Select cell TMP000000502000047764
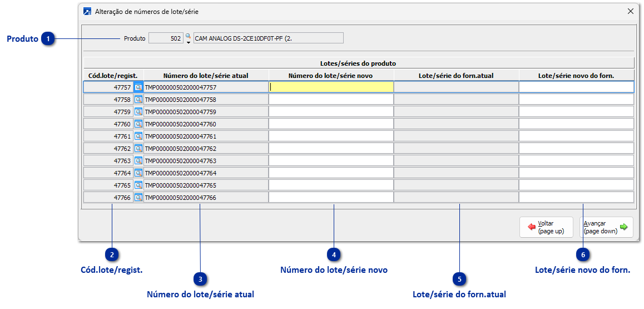Image resolution: width=644 pixels, height=309 pixels. [206, 173]
